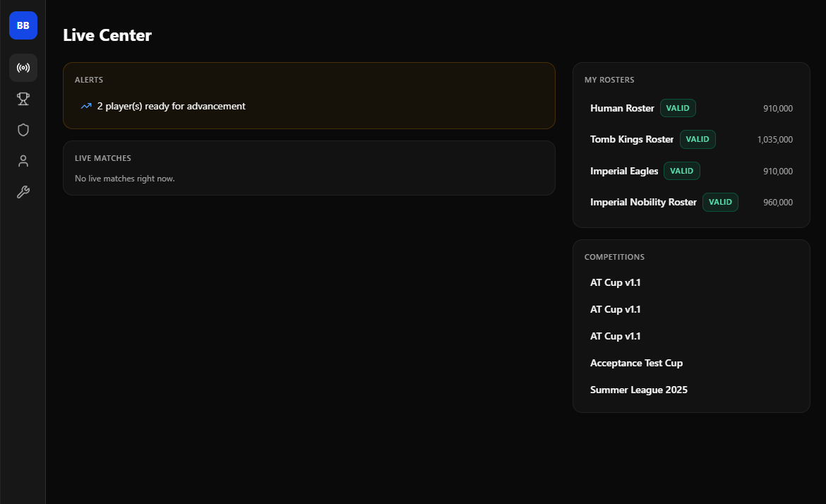Image resolution: width=826 pixels, height=504 pixels.
Task: Open the Summer League 2025 competition
Action: click(638, 390)
